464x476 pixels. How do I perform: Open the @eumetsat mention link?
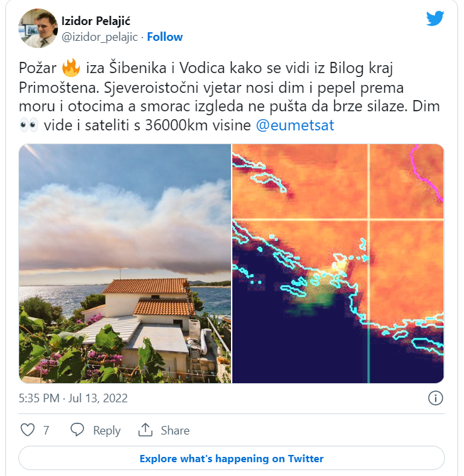(x=294, y=125)
